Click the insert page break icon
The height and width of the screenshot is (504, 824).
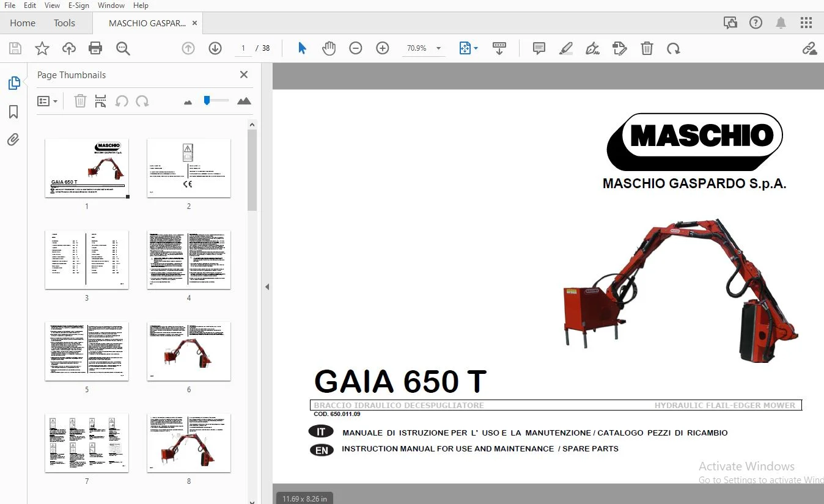[x=101, y=101]
